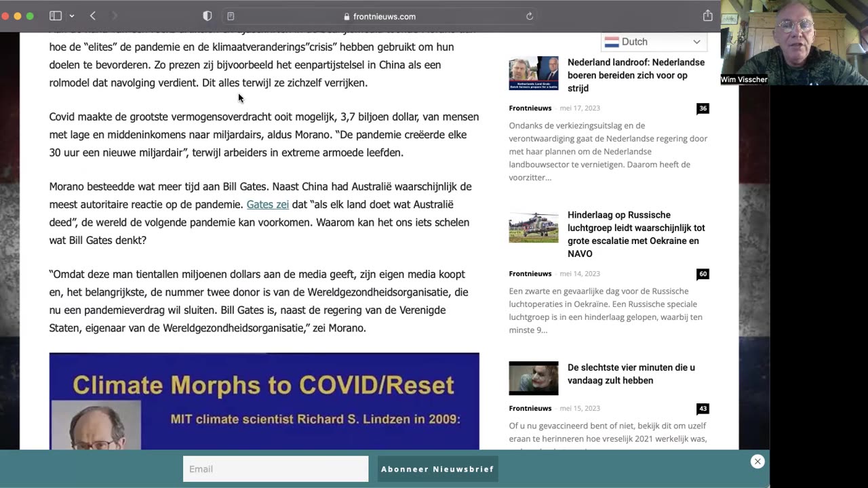This screenshot has width=868, height=488.
Task: Open 'Gates zei' hyperlink
Action: point(268,204)
